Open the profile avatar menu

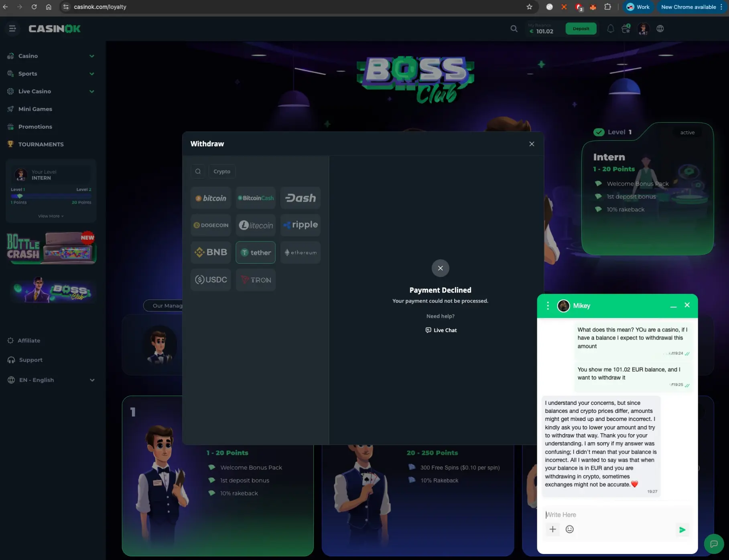tap(644, 28)
